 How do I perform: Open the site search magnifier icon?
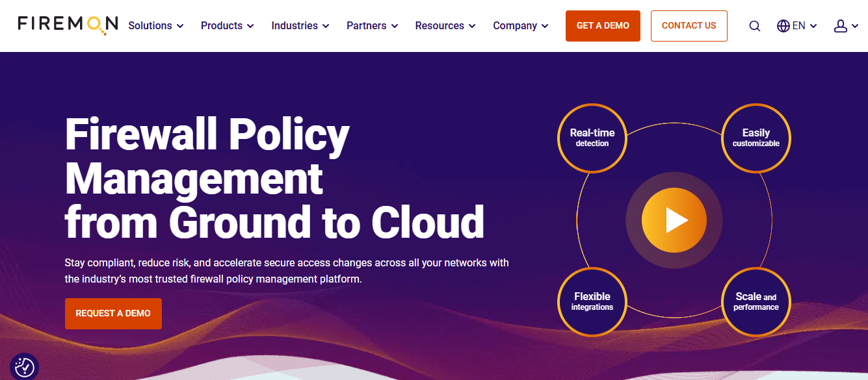(754, 26)
